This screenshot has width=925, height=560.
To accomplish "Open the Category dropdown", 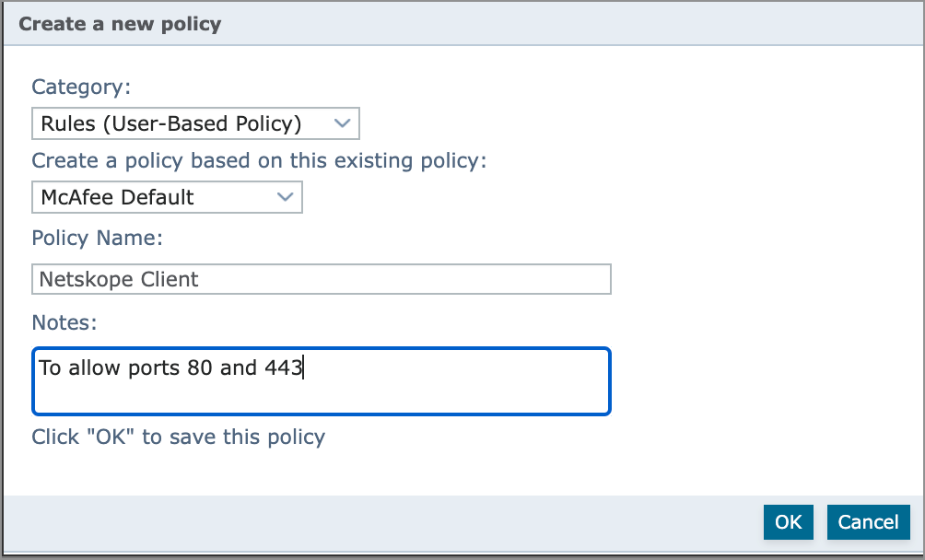I will (194, 123).
